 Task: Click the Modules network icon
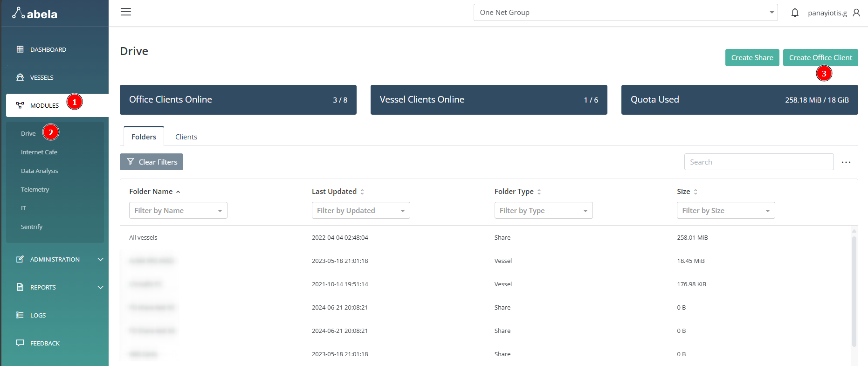pos(20,105)
